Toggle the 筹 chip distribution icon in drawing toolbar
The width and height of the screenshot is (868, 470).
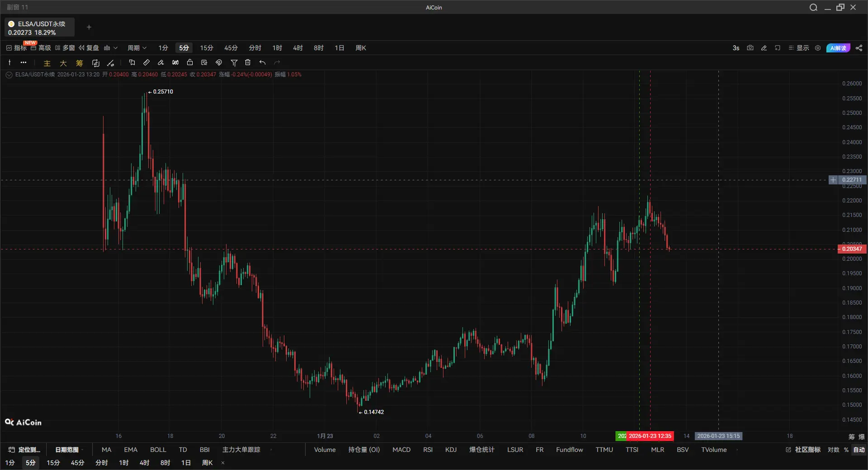pyautogui.click(x=80, y=63)
